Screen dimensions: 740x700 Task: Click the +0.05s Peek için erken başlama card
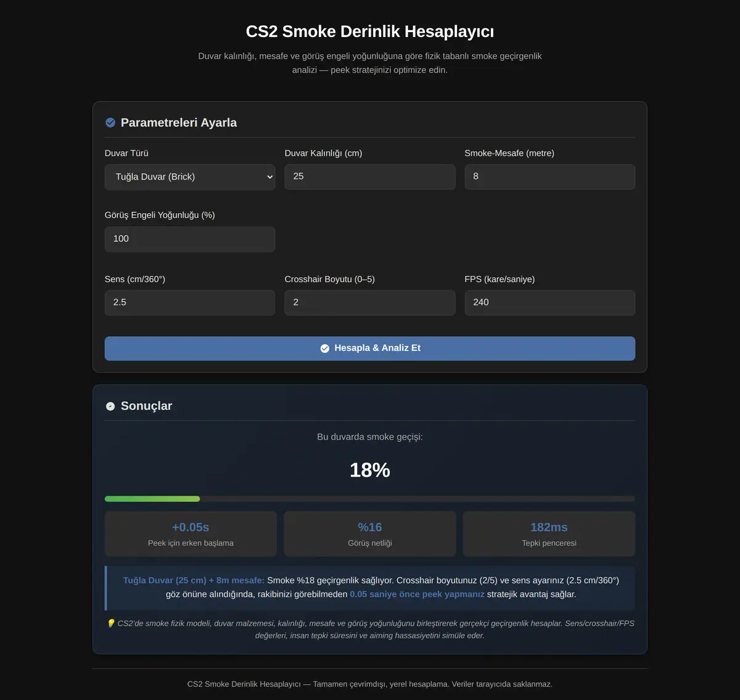(x=191, y=534)
